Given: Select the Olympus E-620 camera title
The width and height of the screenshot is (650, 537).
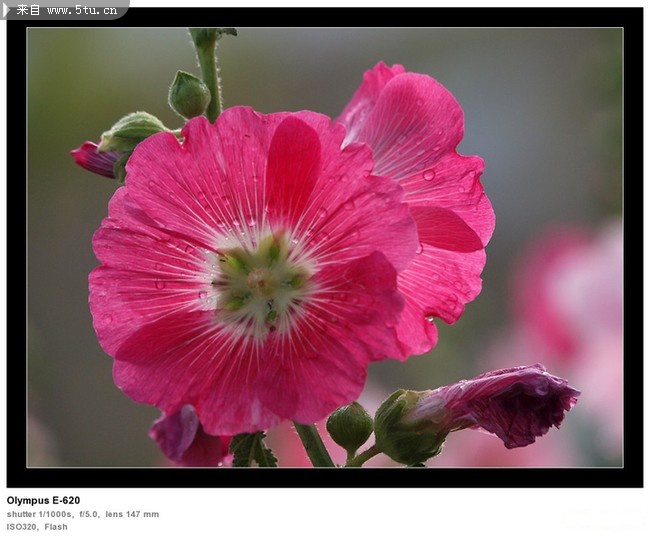Looking at the screenshot, I should tap(43, 500).
